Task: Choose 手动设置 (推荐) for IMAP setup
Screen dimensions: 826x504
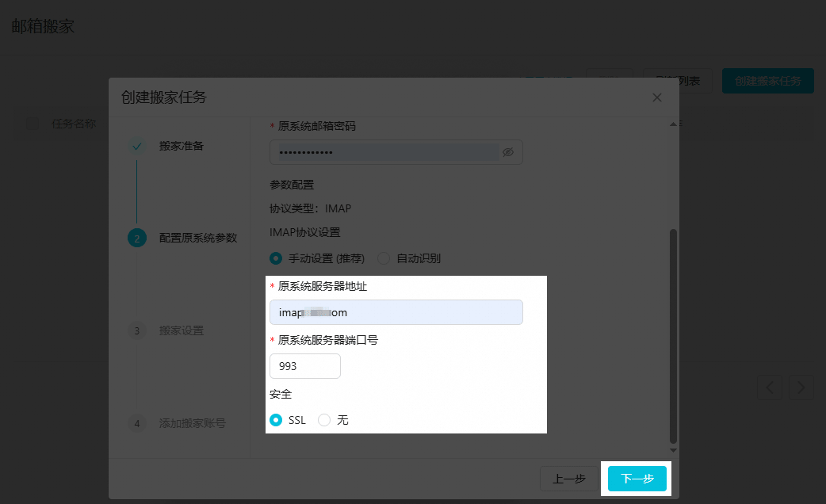Action: point(276,258)
